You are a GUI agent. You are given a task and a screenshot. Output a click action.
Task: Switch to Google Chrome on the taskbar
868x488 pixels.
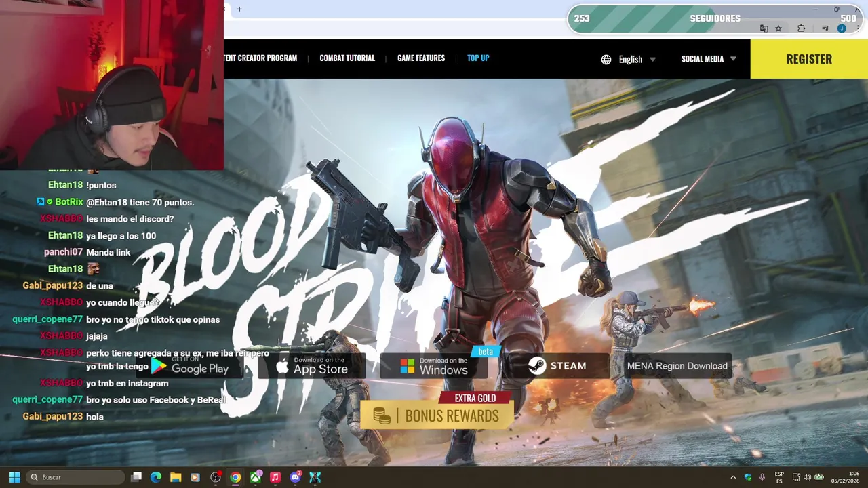235,477
